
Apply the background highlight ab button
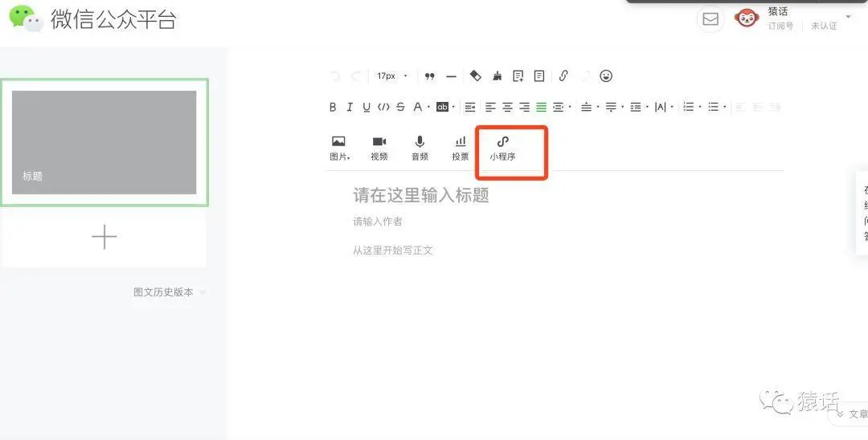[x=442, y=108]
